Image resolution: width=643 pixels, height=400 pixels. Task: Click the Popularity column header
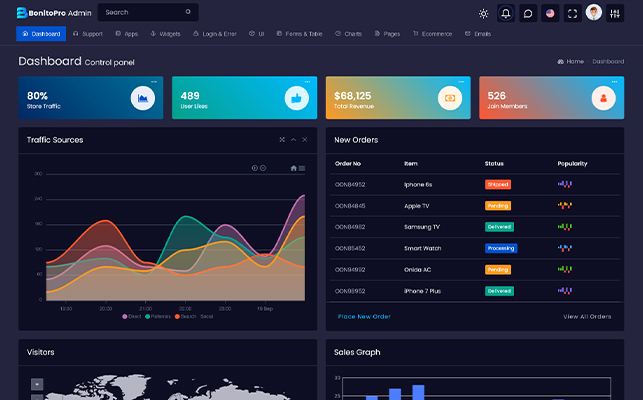point(572,163)
